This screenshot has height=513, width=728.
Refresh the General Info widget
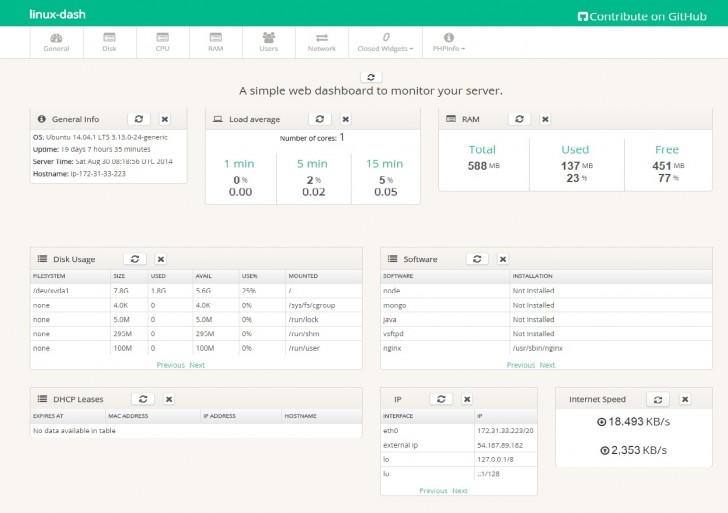[x=140, y=119]
